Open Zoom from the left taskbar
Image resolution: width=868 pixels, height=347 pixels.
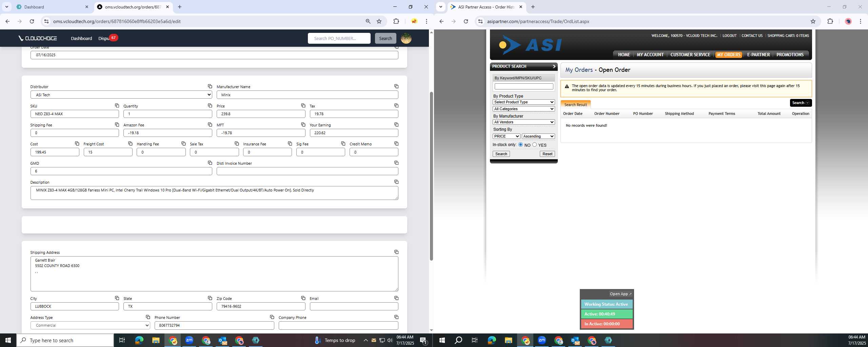[189, 340]
